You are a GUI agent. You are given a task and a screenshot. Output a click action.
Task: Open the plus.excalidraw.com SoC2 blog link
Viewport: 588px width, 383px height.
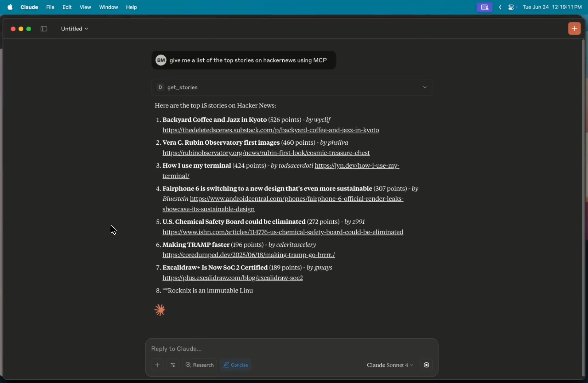233,278
